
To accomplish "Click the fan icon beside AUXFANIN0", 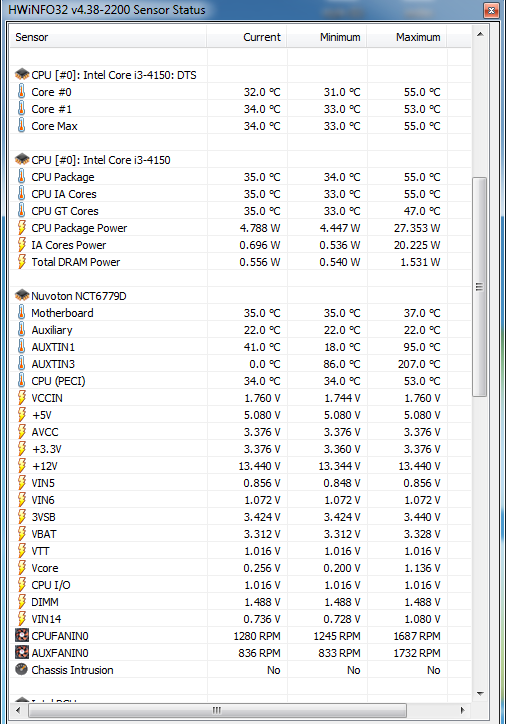I will coord(22,653).
